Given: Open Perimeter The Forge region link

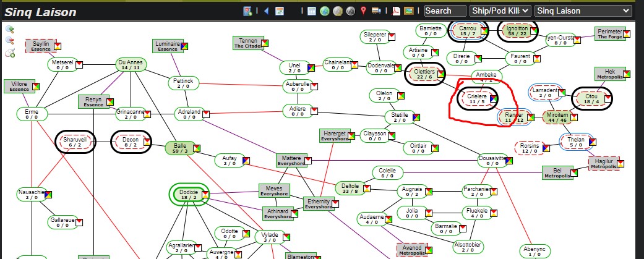Looking at the screenshot, I should [611, 34].
